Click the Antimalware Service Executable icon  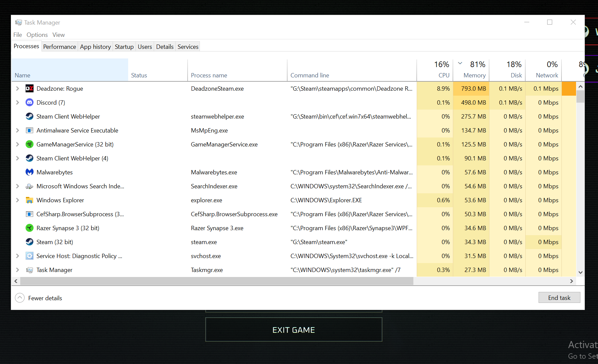point(30,130)
